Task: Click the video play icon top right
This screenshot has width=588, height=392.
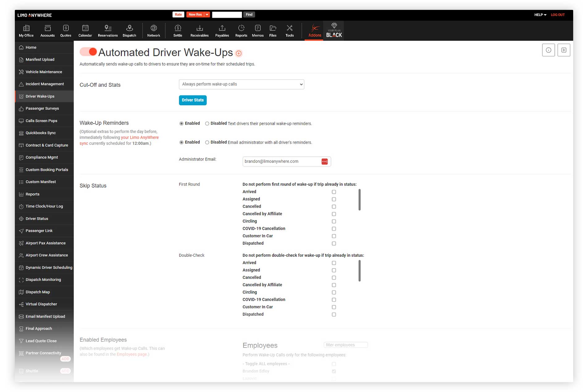Action: click(x=564, y=50)
